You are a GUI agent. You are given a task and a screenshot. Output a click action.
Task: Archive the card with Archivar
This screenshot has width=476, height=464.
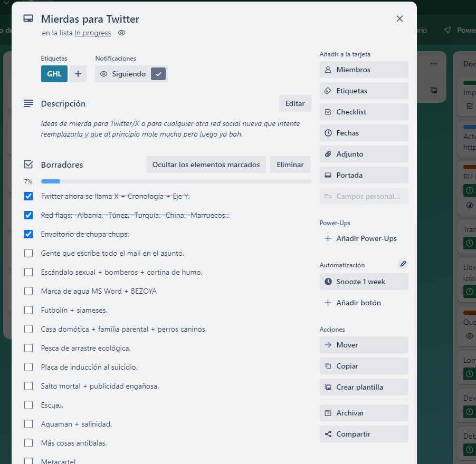[x=364, y=413]
